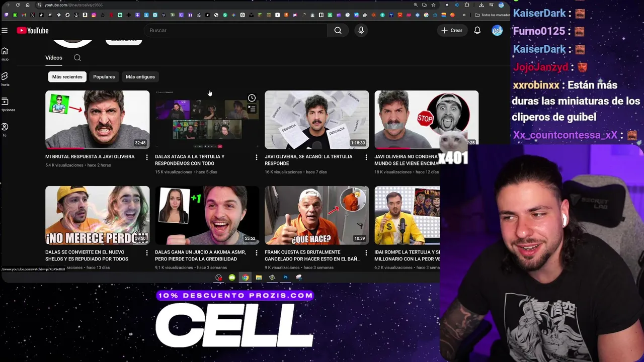This screenshot has width=644, height=362.
Task: Bookmark this page with the star icon
Action: [433, 5]
